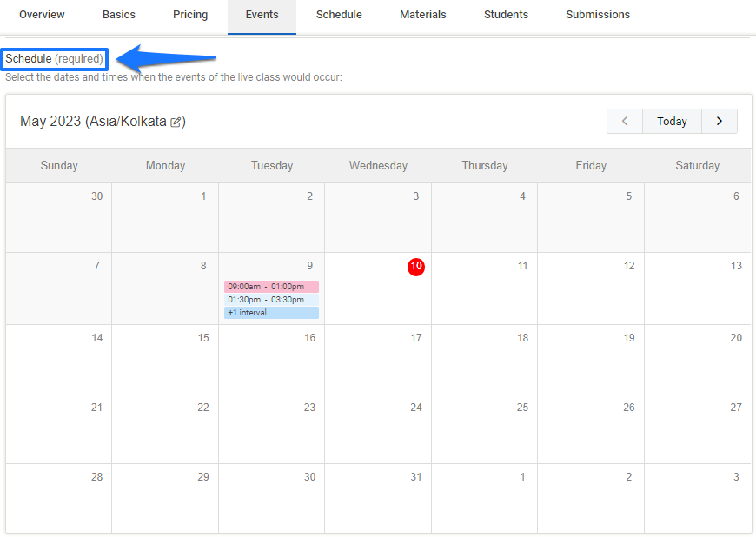This screenshot has height=537, width=756.
Task: Choose Sunday 30 April in the first row
Action: [59, 217]
